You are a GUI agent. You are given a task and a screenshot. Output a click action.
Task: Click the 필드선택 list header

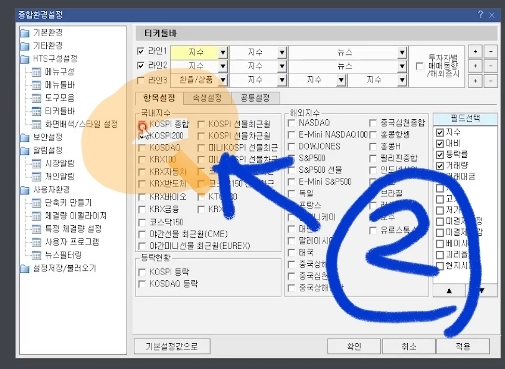(x=465, y=119)
